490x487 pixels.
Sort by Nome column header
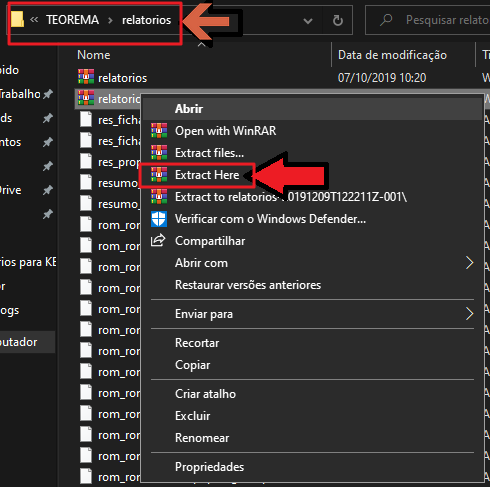pos(94,55)
